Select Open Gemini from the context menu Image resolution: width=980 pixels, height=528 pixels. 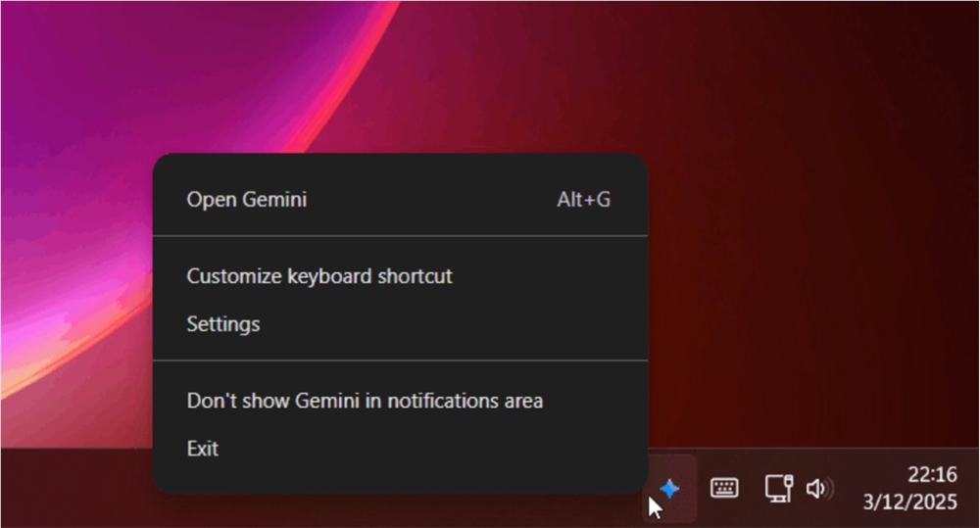click(x=247, y=200)
